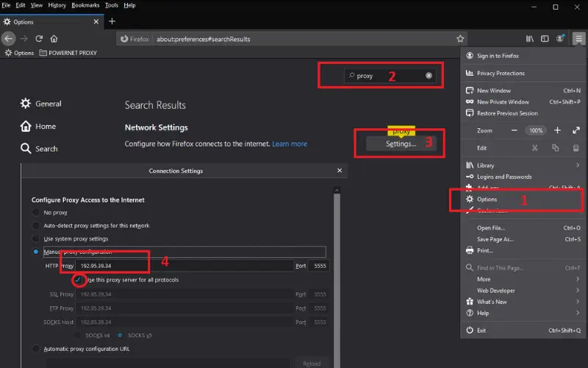The width and height of the screenshot is (588, 368).
Task: Select SOCKS v4 radio button
Action: [78, 336]
